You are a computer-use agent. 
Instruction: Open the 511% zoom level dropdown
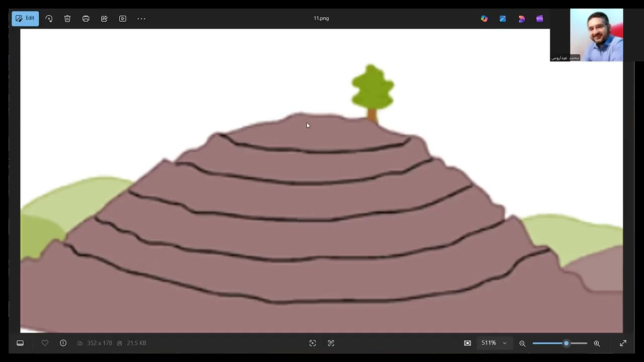494,343
